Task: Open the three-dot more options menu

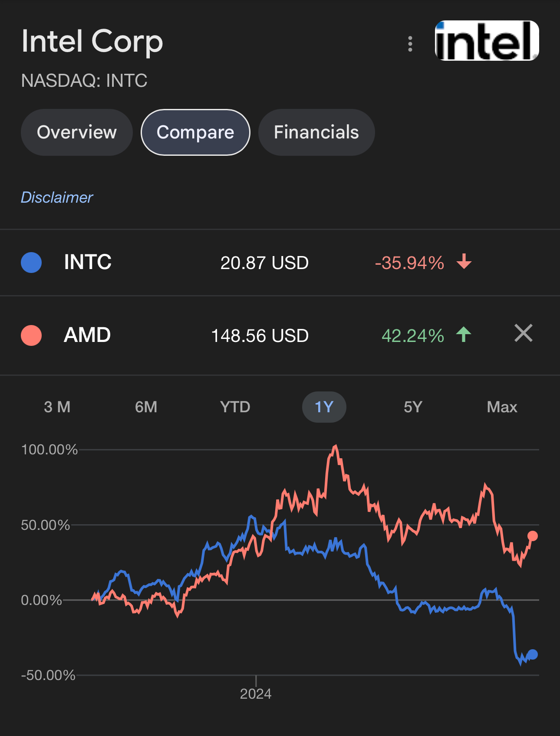Action: [410, 44]
